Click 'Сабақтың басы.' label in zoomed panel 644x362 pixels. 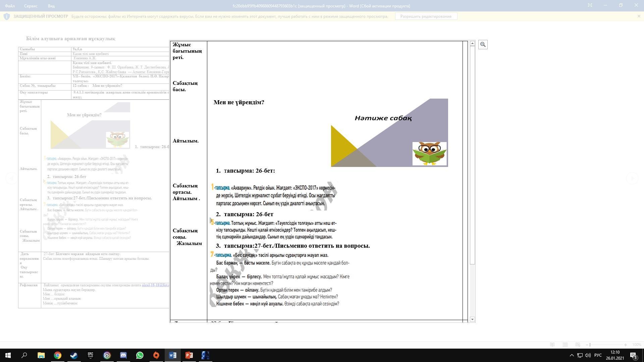click(x=185, y=86)
